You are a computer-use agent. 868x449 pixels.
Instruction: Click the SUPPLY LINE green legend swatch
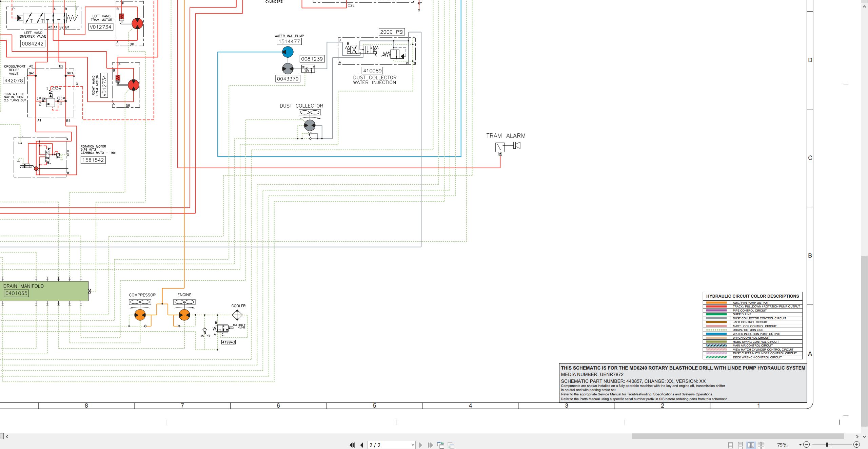[x=716, y=314]
